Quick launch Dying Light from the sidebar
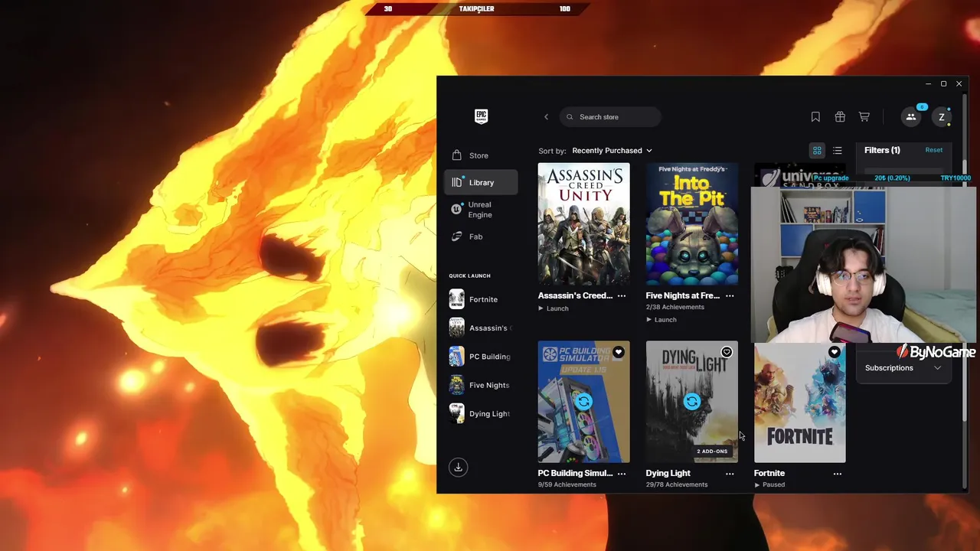 (481, 414)
